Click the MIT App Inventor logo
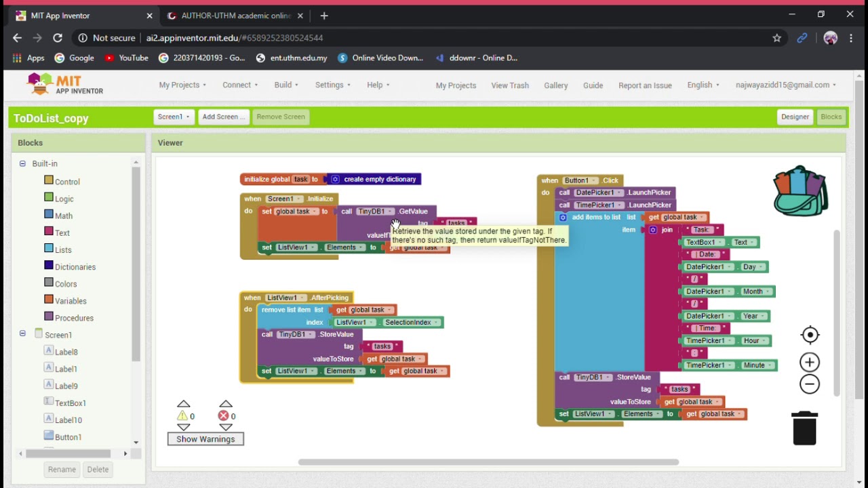This screenshot has width=868, height=488. (x=64, y=85)
